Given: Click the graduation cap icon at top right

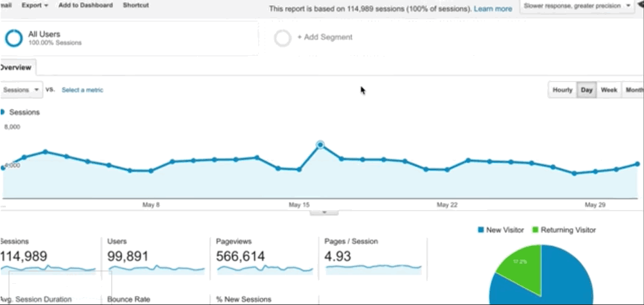Looking at the screenshot, I should click(x=640, y=6).
